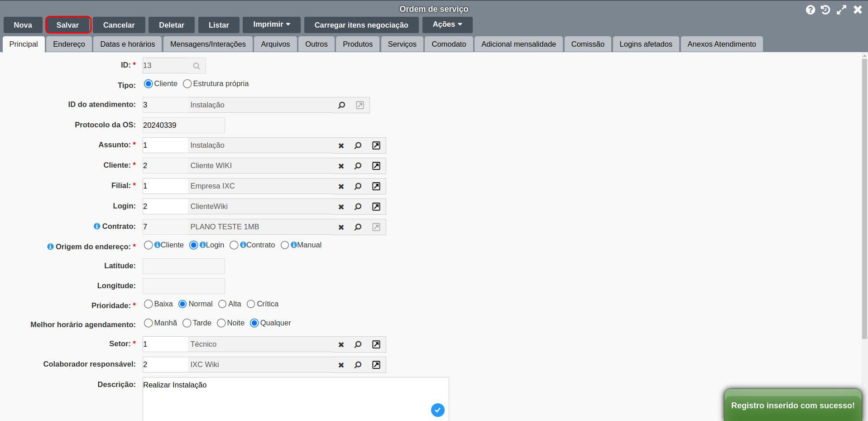Open ID do atendimento record link icon

click(x=360, y=105)
